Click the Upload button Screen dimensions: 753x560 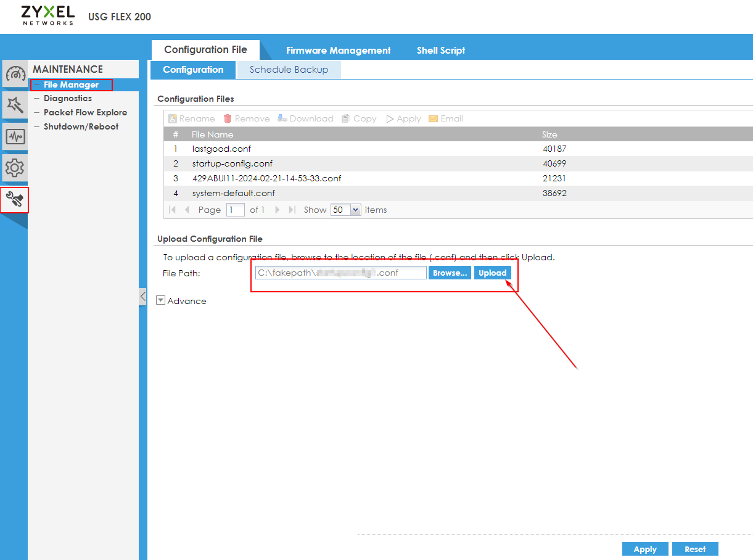[x=492, y=273]
